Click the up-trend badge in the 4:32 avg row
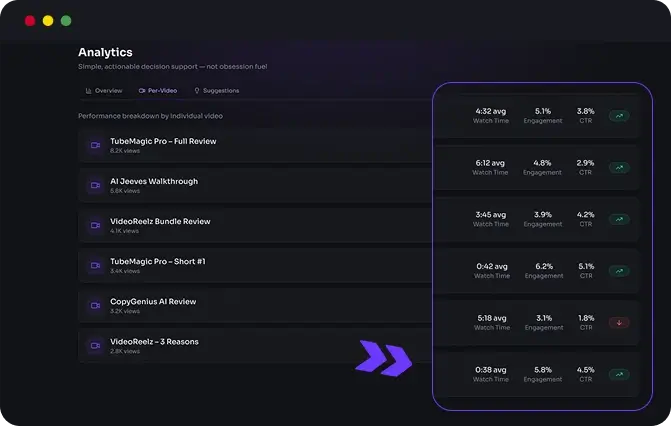 click(619, 116)
